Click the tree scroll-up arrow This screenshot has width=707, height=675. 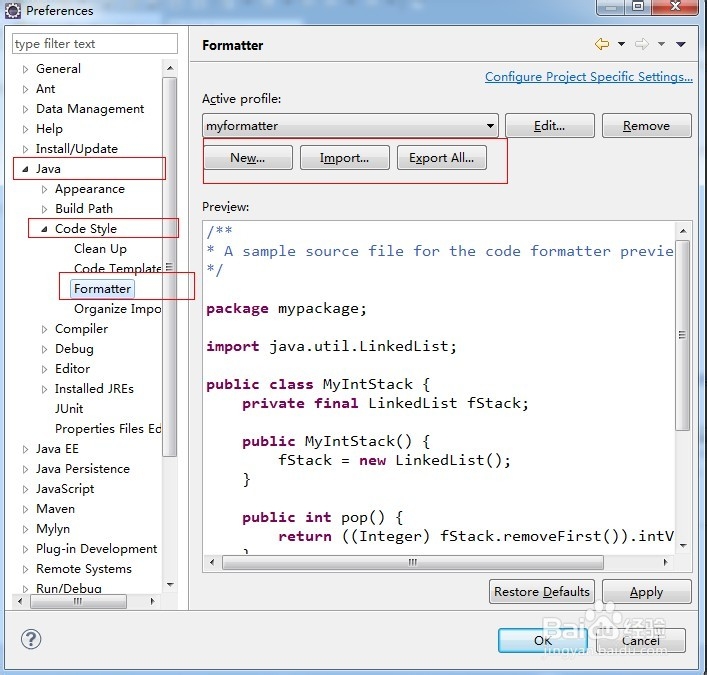(x=170, y=68)
